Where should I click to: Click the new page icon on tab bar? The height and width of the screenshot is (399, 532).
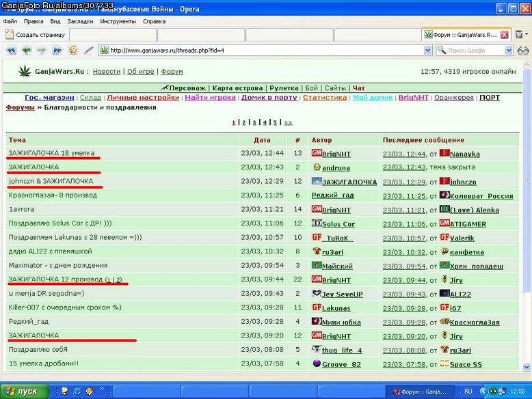point(10,34)
